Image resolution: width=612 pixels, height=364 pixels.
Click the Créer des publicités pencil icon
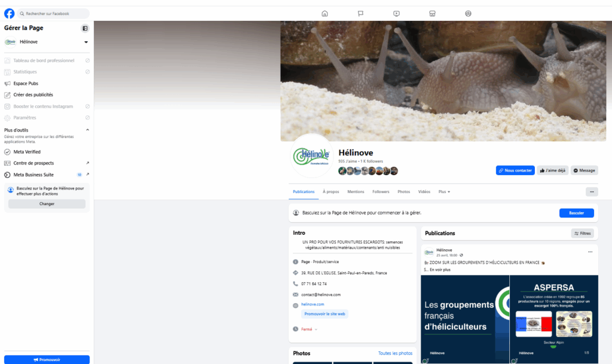coord(7,95)
